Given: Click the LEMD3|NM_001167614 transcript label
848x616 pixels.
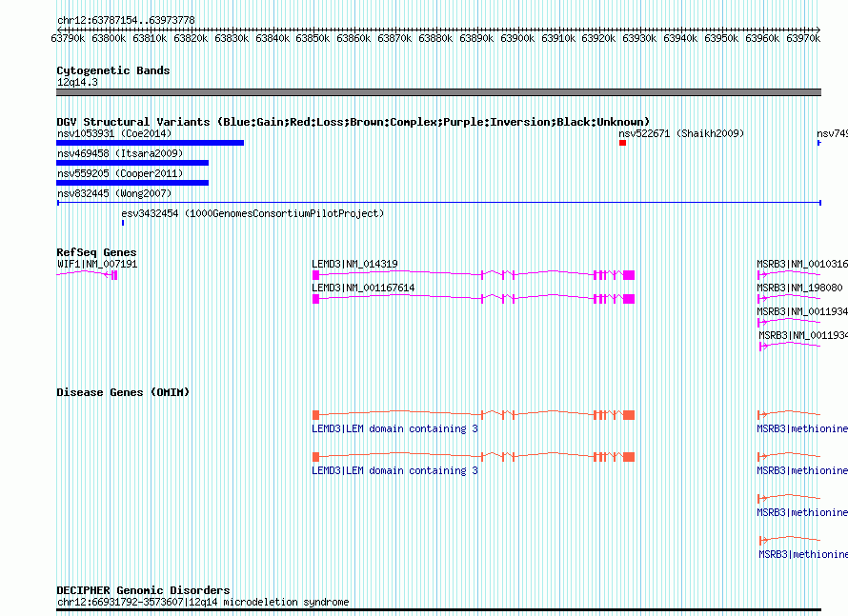Looking at the screenshot, I should coord(363,288).
